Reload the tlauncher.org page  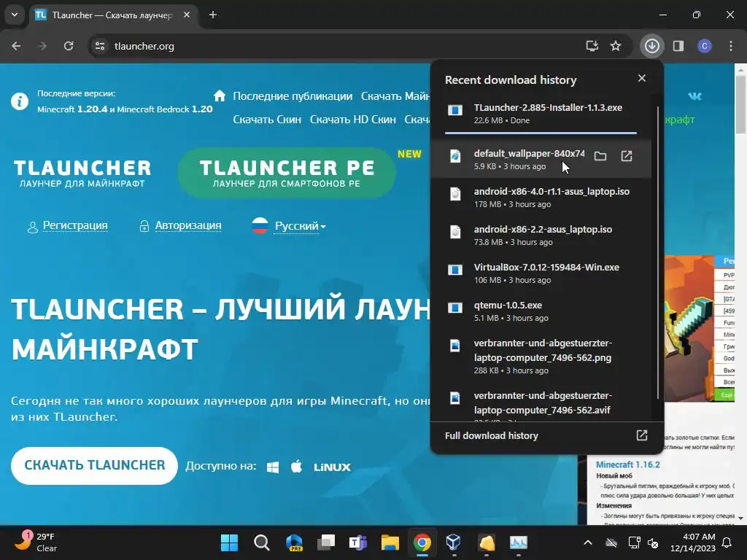point(69,46)
